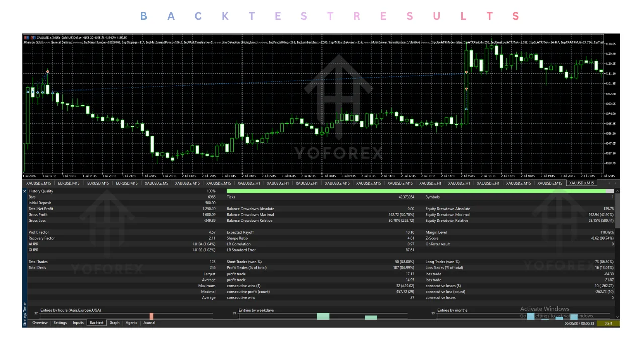Click the Strategy Tester results vertical scrollbar
Image resolution: width=644 pixels, height=362 pixels.
point(617,254)
